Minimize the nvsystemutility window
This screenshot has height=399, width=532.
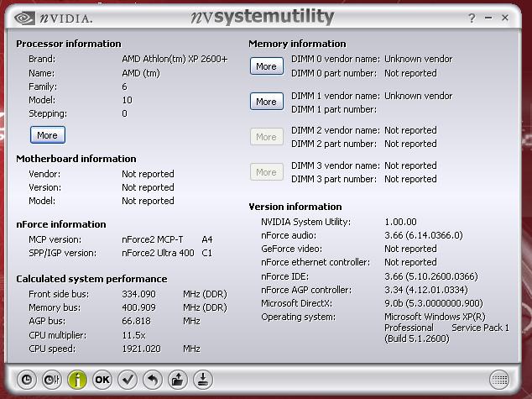click(488, 18)
